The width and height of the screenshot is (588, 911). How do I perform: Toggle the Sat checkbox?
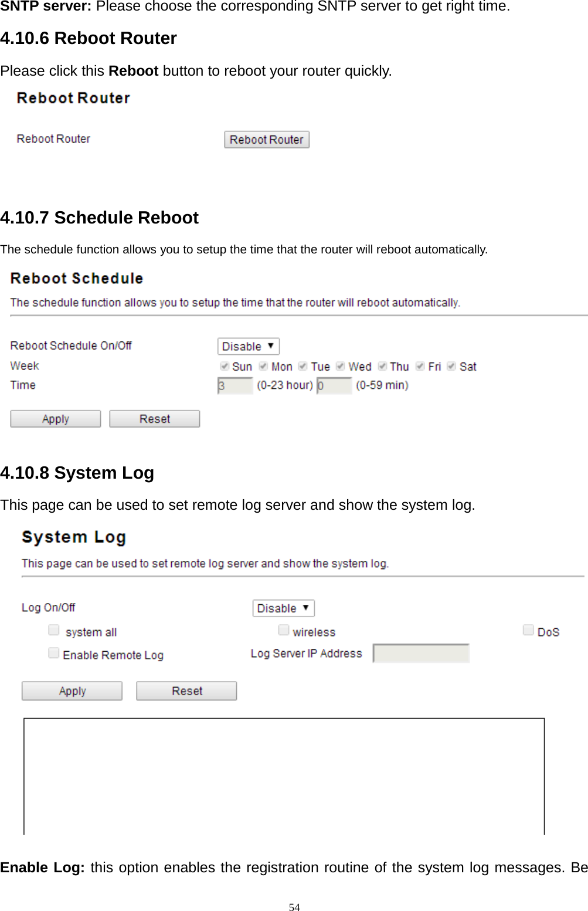tap(451, 366)
